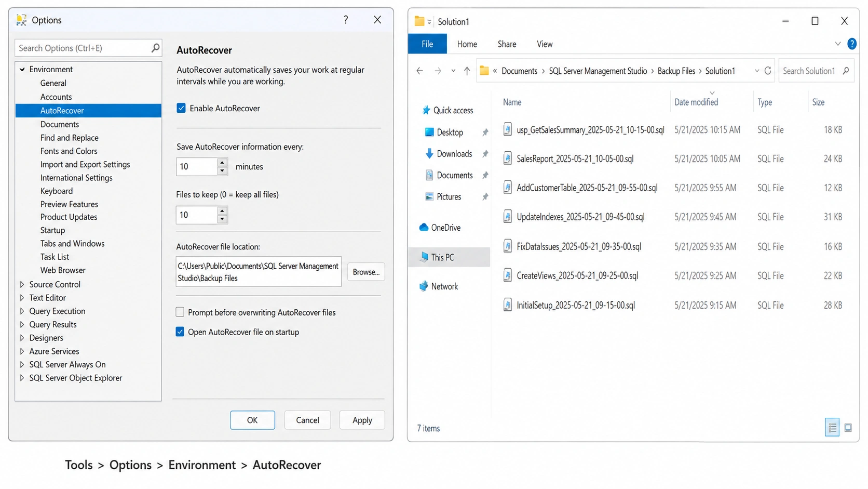
Task: Select General under Environment
Action: tap(53, 83)
